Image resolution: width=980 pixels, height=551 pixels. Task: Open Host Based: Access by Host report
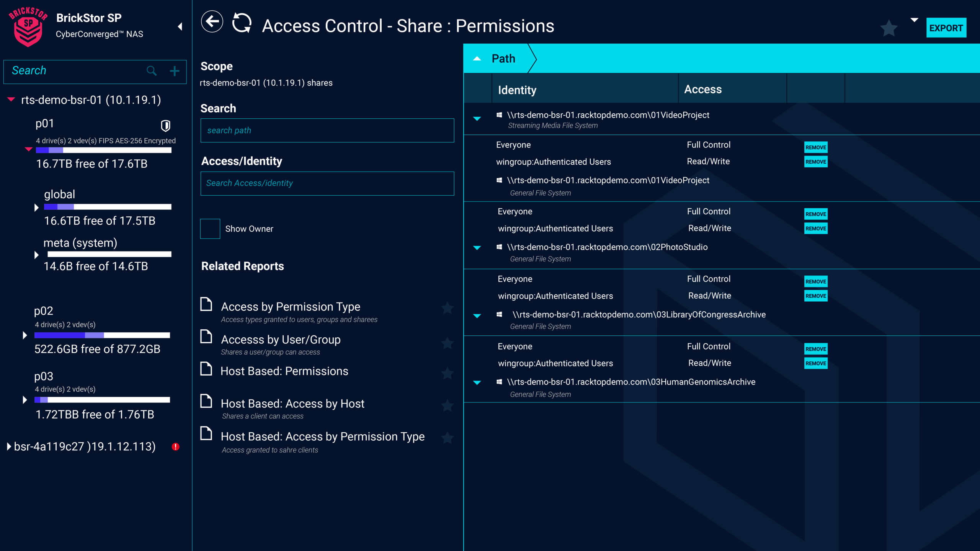tap(292, 404)
